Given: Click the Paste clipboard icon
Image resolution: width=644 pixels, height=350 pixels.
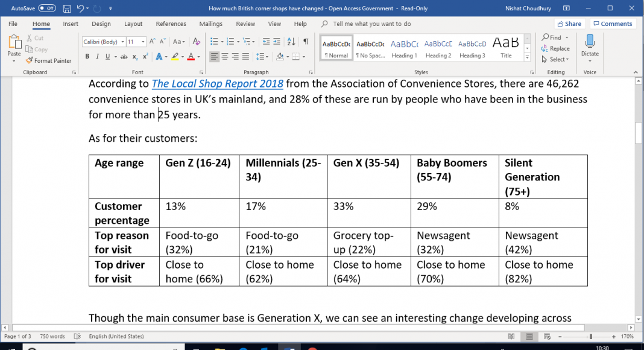Looking at the screenshot, I should (x=14, y=43).
